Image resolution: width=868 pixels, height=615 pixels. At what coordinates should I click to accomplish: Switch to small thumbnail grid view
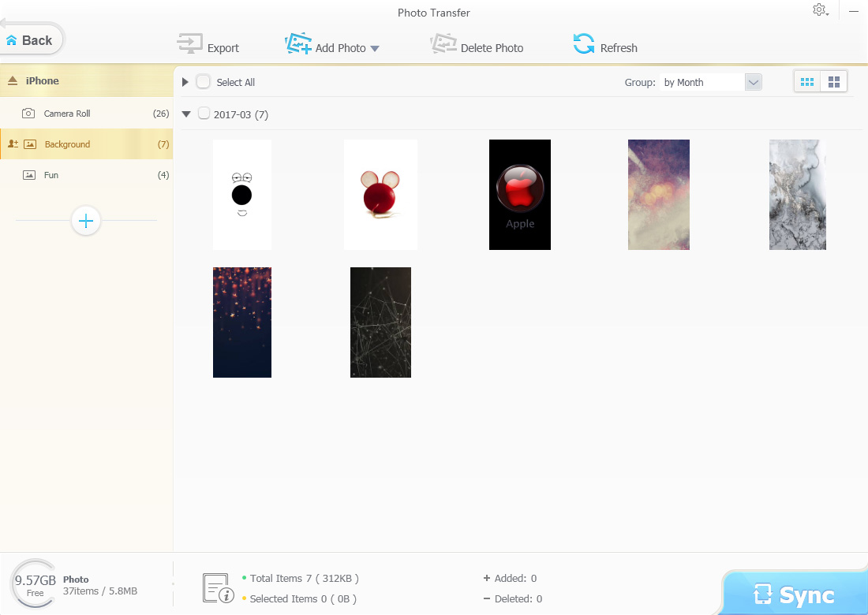tap(807, 83)
